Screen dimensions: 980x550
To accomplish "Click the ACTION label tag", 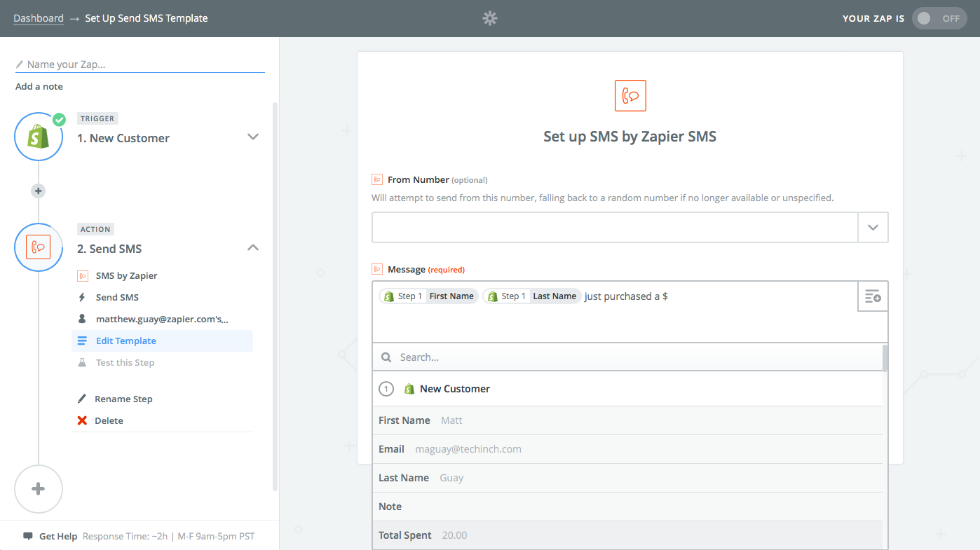I will pyautogui.click(x=95, y=229).
